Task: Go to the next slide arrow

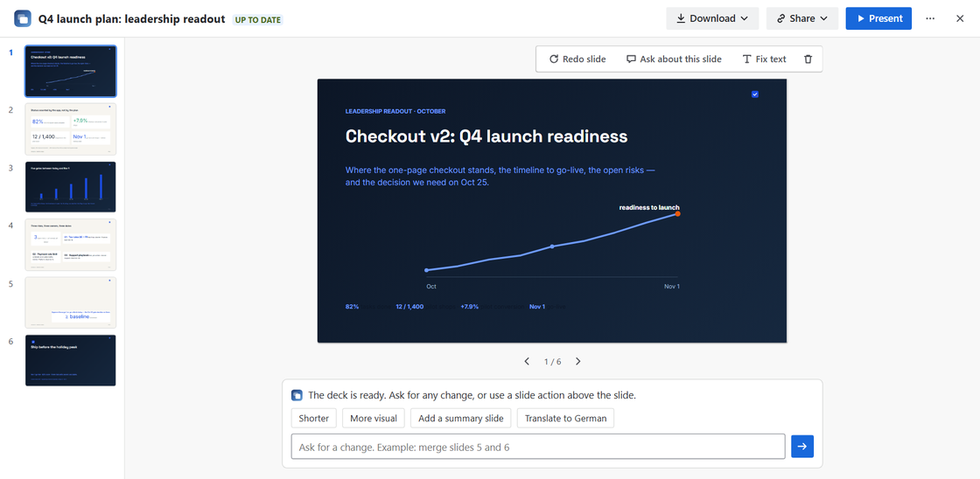Action: pos(578,362)
